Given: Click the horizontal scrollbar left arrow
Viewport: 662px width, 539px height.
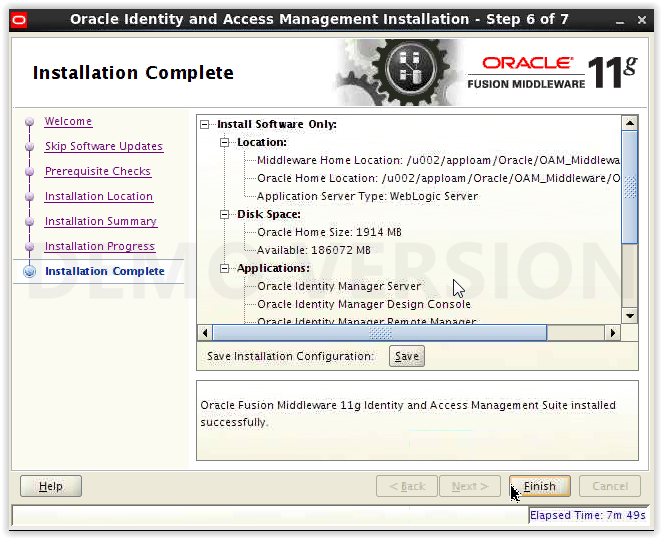Looking at the screenshot, I should [205, 333].
